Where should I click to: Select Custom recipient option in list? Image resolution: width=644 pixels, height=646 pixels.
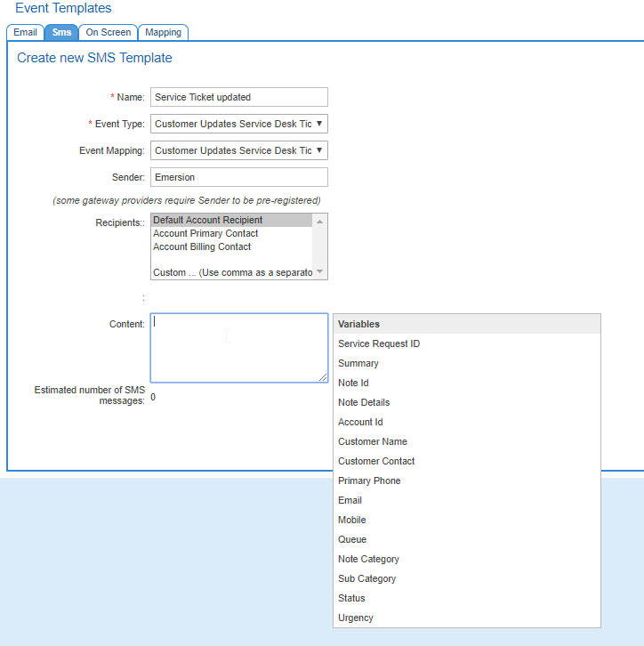tap(231, 272)
